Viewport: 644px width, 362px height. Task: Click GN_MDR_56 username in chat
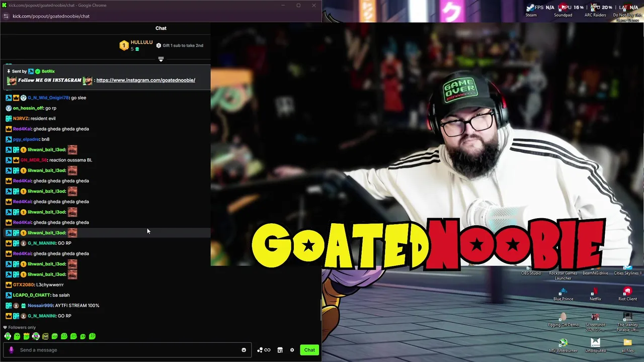click(x=34, y=160)
